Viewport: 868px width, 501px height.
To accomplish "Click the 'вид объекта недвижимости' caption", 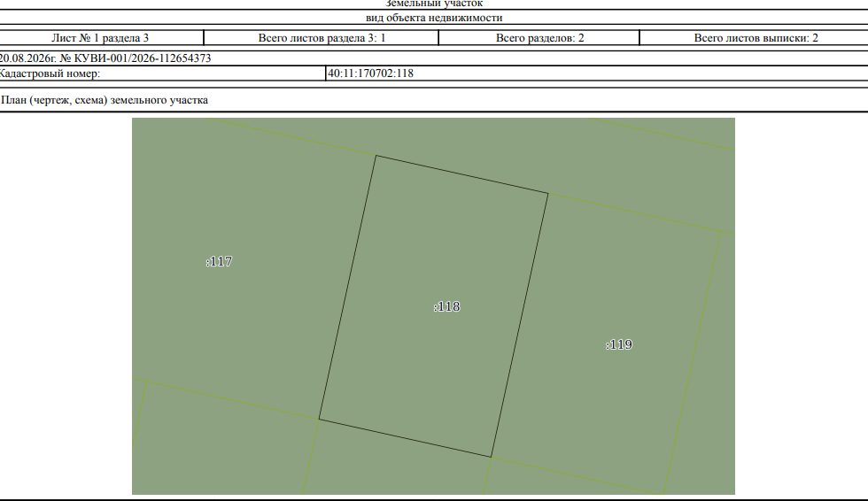I will pyautogui.click(x=434, y=18).
